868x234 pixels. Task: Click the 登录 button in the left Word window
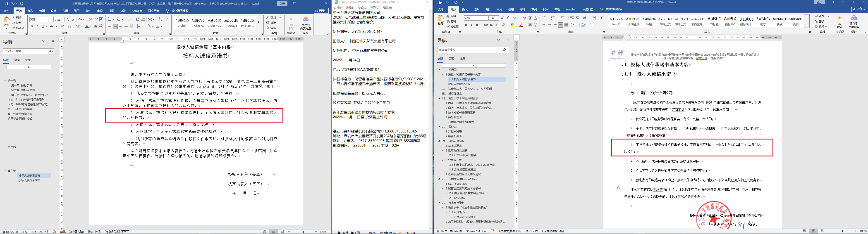point(282,3)
